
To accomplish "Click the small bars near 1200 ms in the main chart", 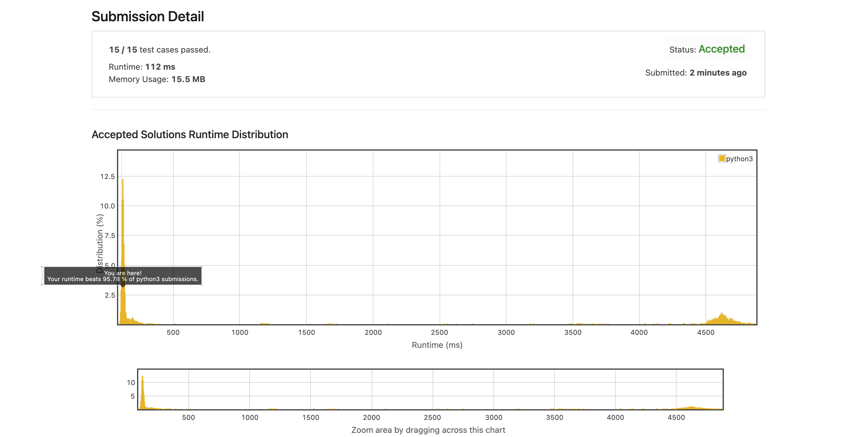I will point(265,324).
